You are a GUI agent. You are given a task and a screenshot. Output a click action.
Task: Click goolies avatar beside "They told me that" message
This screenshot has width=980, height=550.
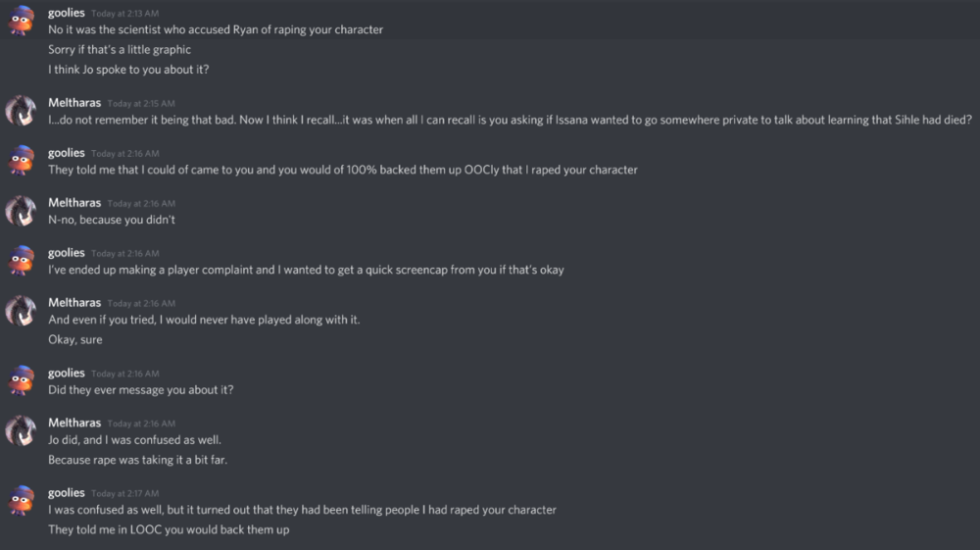[x=22, y=160]
